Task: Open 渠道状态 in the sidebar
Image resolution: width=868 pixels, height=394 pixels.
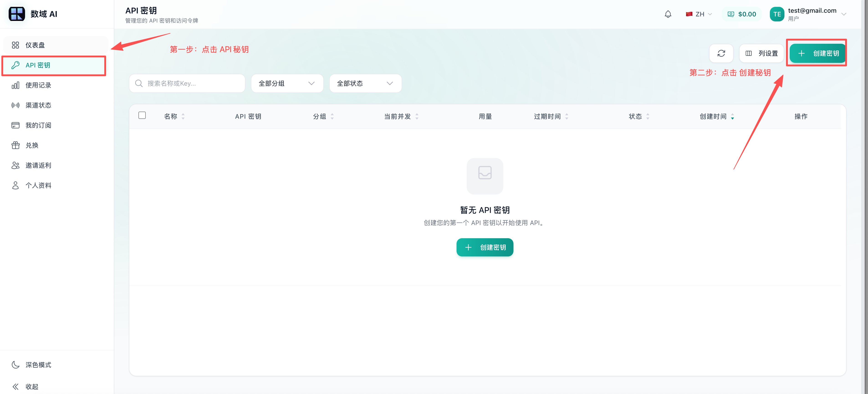Action: [x=56, y=105]
